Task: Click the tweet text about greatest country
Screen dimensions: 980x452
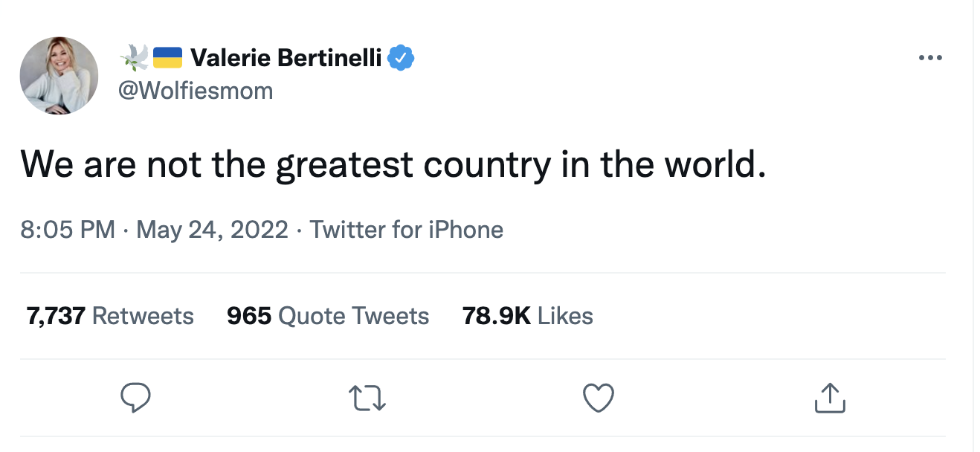Action: click(393, 164)
